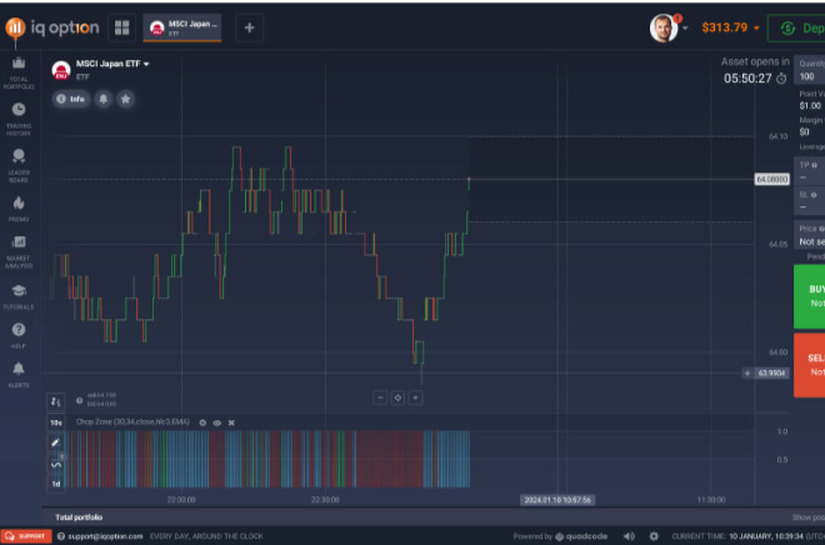Zoom in the chart with plus
The image size is (825, 545).
tap(415, 398)
